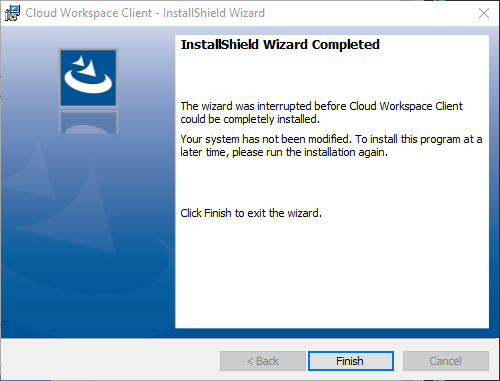Click the phrase 'run the installation again'
This screenshot has width=500, height=381.
tap(336, 152)
